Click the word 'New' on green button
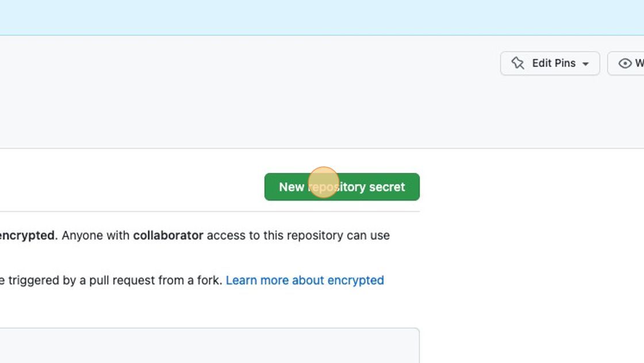 (292, 187)
